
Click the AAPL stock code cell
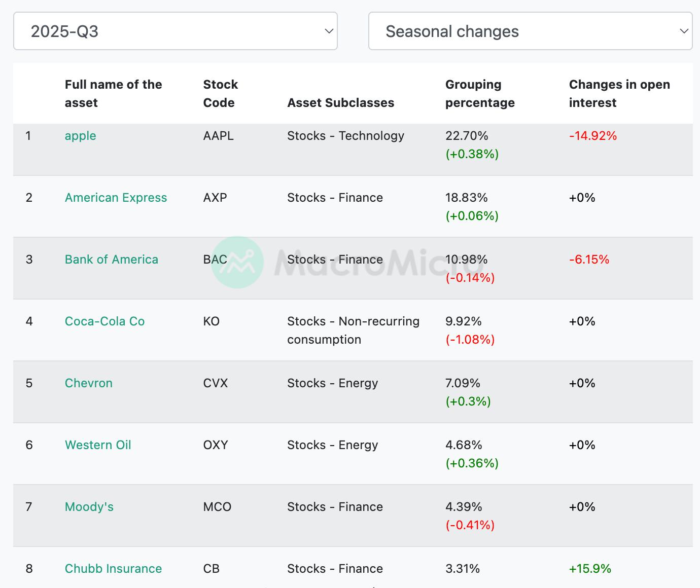[218, 136]
